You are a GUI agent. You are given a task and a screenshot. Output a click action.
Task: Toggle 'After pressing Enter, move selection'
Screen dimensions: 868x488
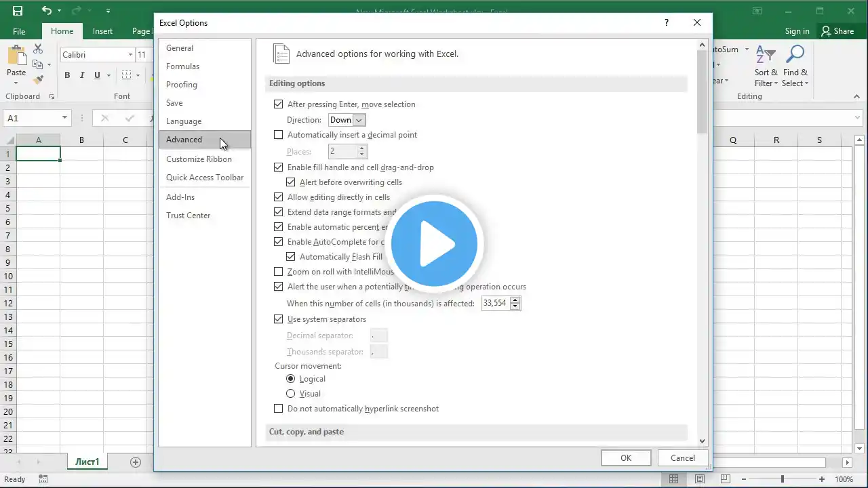coord(278,104)
